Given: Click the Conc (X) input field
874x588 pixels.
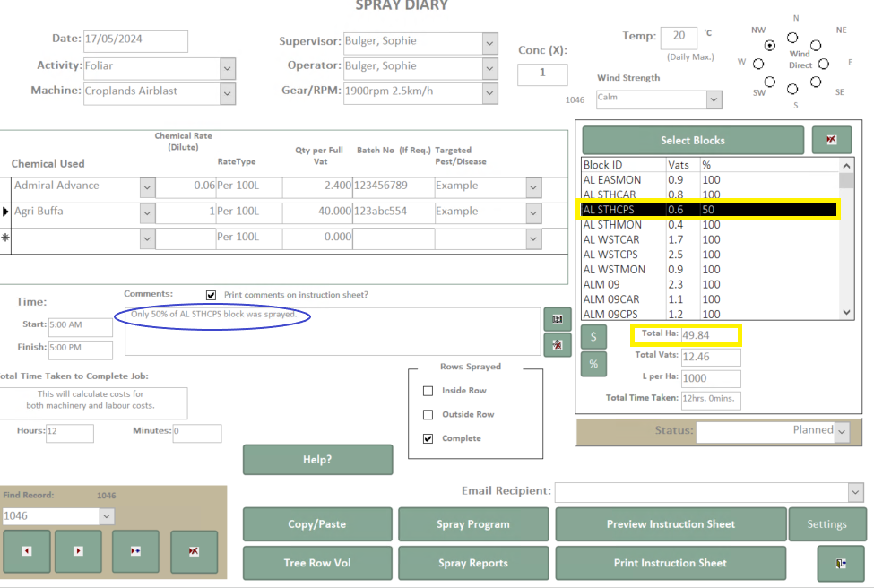Looking at the screenshot, I should [x=542, y=74].
